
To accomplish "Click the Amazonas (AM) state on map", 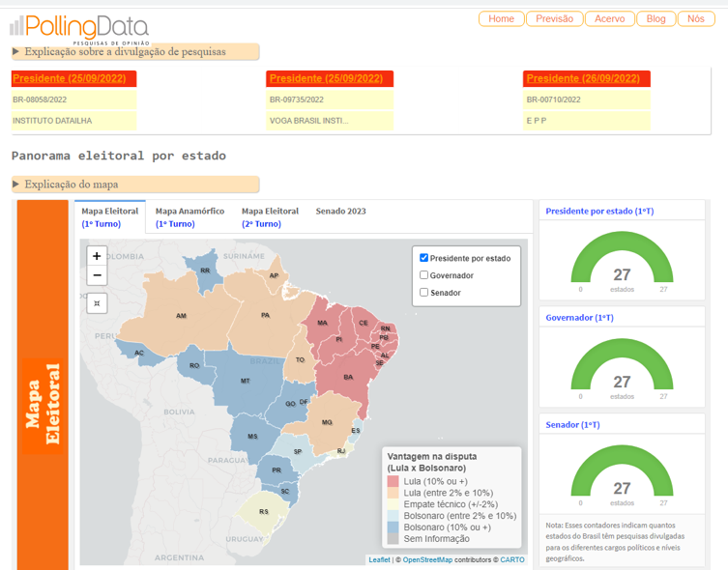I will pyautogui.click(x=181, y=316).
